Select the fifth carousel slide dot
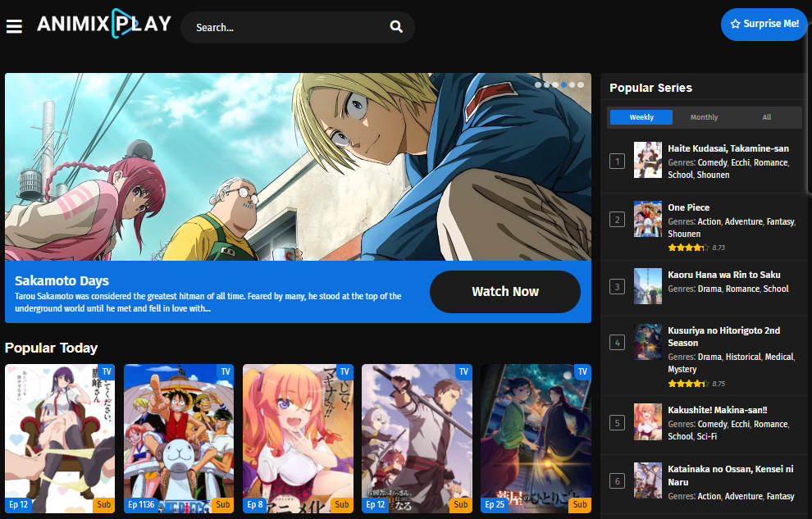Viewport: 812px width, 519px height. [x=573, y=85]
